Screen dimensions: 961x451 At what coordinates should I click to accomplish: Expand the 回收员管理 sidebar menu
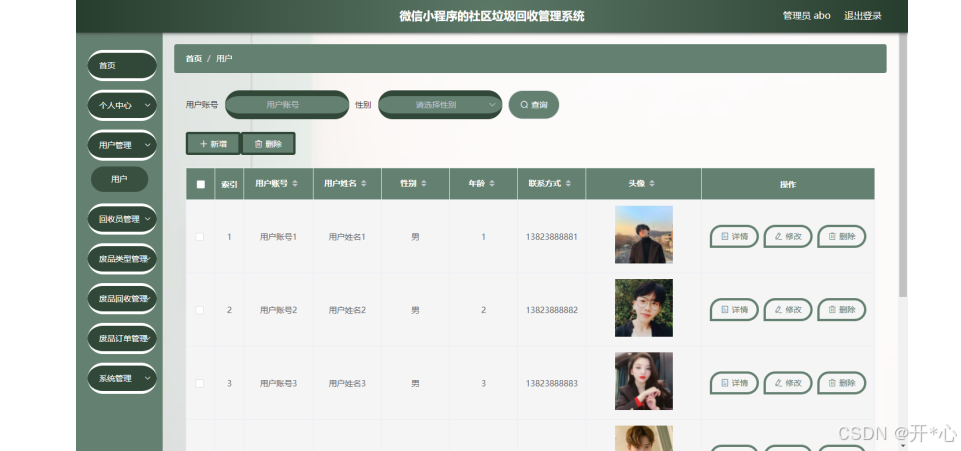[x=122, y=219]
